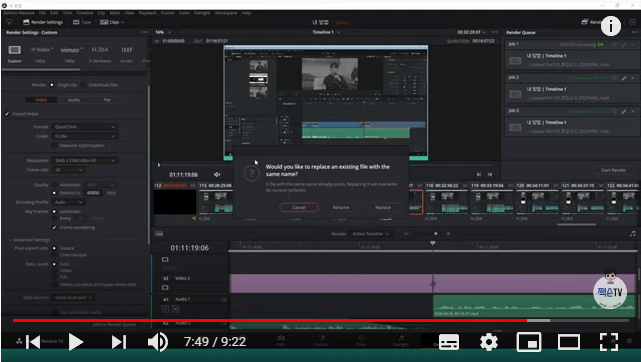Toggle the Export Video checkbox
This screenshot has width=641, height=362.
(x=7, y=114)
